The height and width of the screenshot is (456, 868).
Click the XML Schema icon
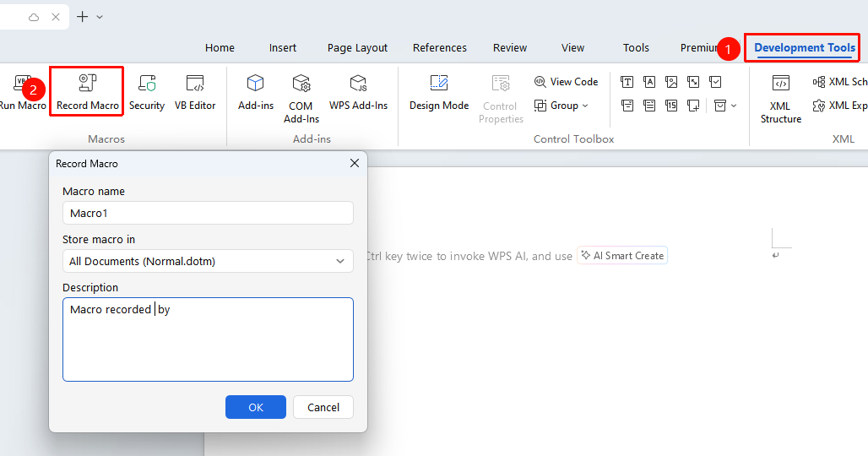pos(819,82)
